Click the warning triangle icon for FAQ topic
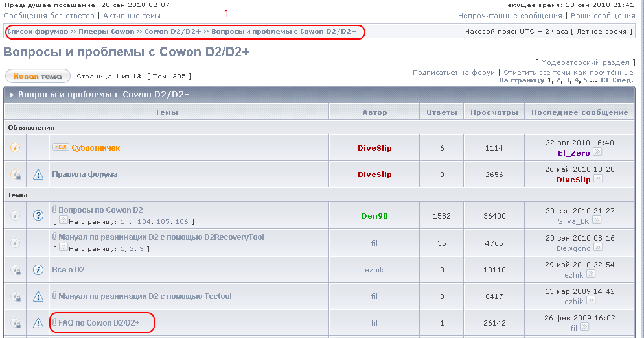The height and width of the screenshot is (338, 644). pos(38,323)
